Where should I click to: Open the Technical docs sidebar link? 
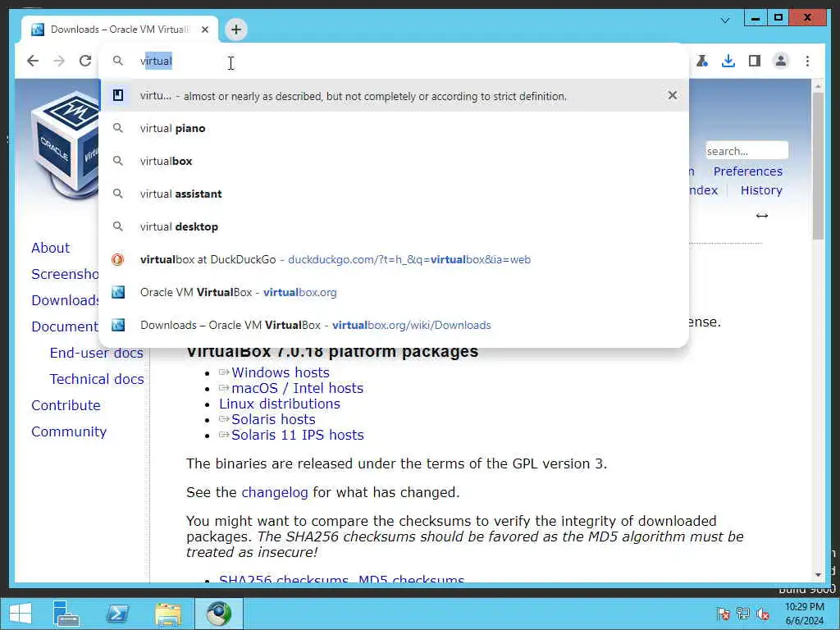[x=97, y=379]
